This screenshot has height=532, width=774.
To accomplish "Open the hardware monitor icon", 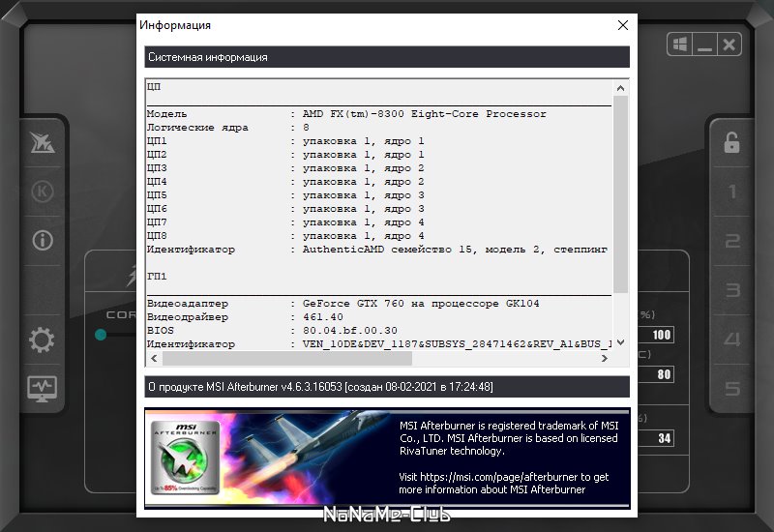I will (x=42, y=389).
